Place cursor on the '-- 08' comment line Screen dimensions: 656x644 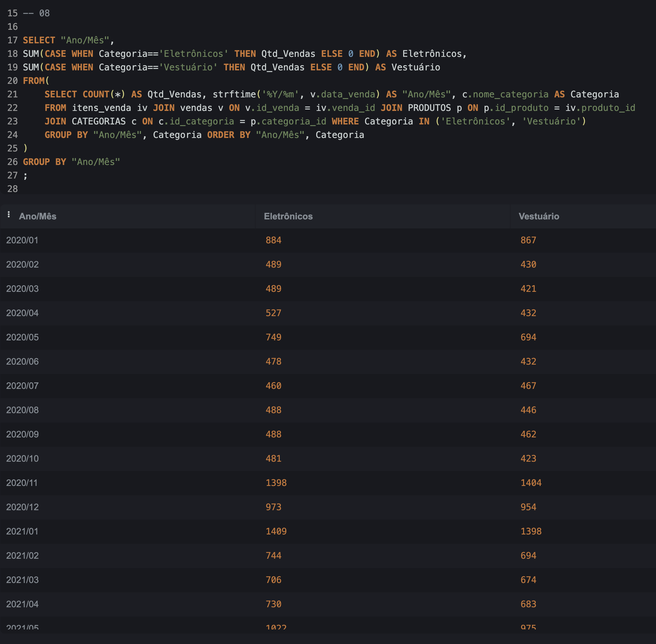coord(36,13)
